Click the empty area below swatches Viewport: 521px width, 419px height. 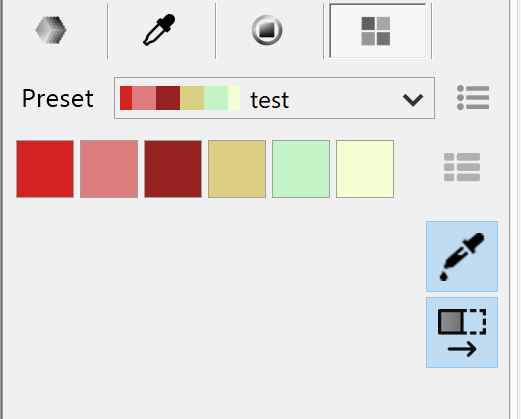[213, 300]
